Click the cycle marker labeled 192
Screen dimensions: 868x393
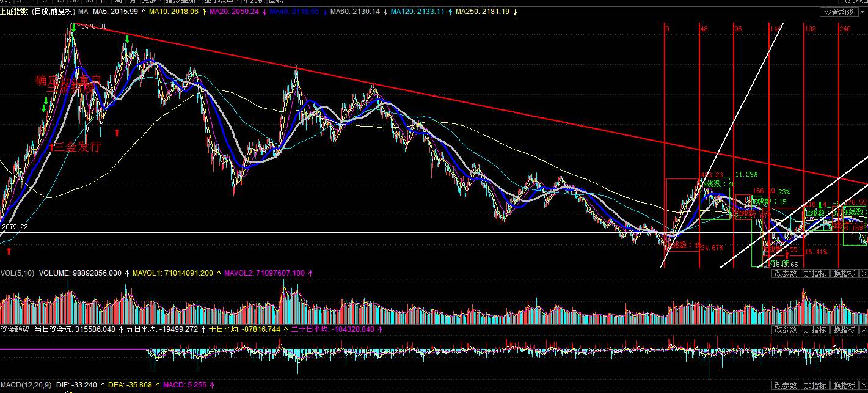click(x=810, y=29)
